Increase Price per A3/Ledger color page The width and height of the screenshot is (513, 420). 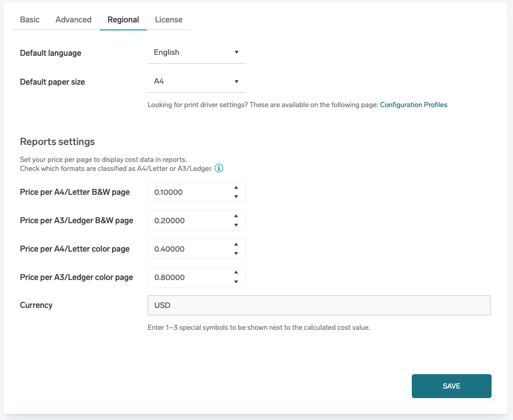point(236,273)
